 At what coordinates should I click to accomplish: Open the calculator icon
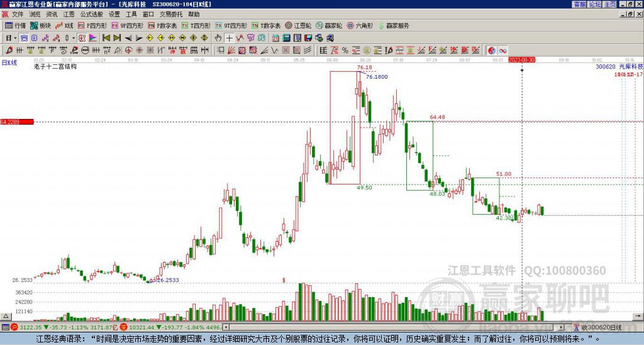click(287, 38)
